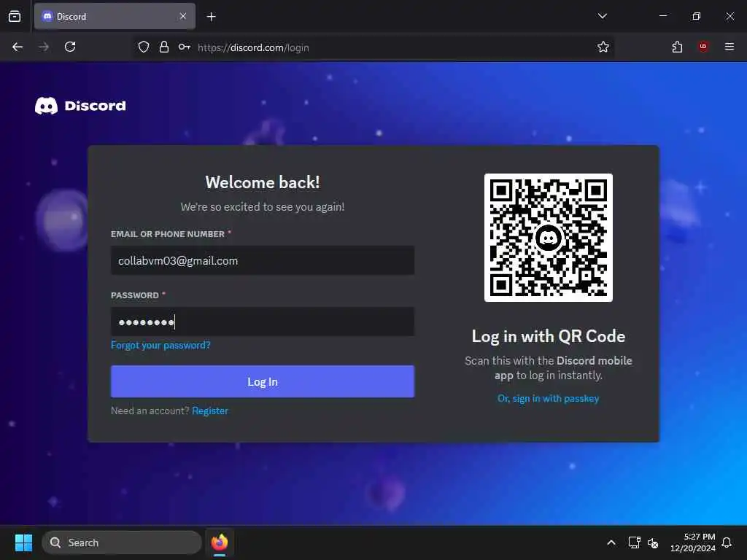Click the PASSWORD label

coord(135,295)
